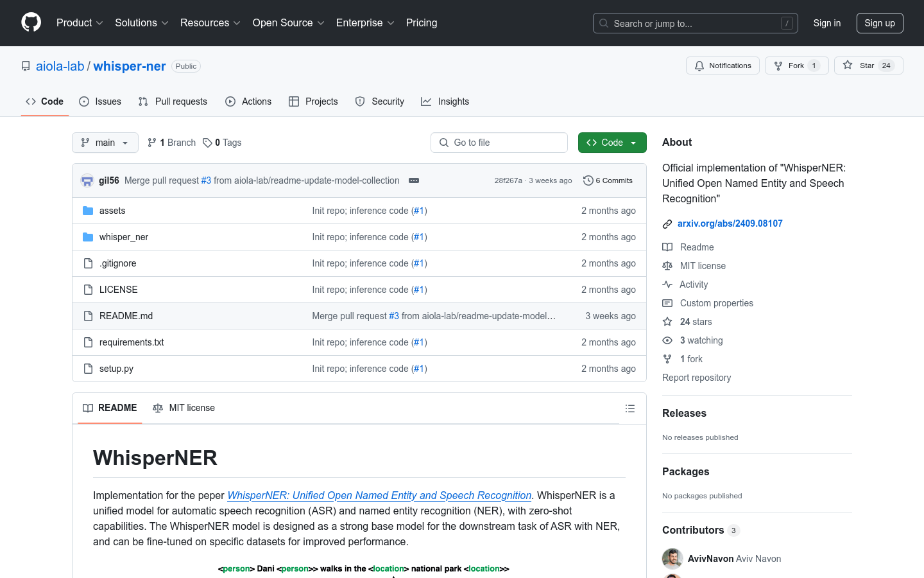Screen dimensions: 924x578
Task: Open the .gitignore file
Action: (118, 263)
